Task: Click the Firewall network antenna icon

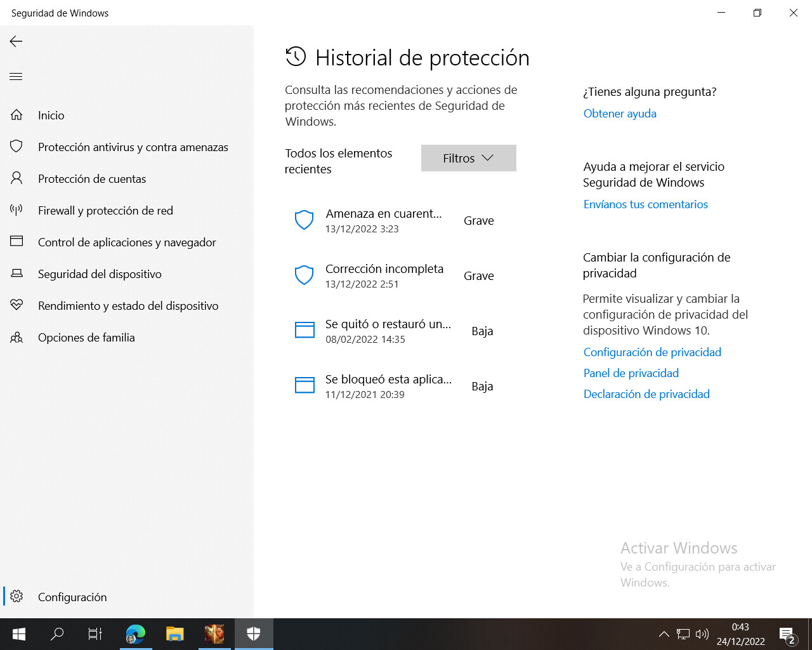Action: (x=16, y=210)
